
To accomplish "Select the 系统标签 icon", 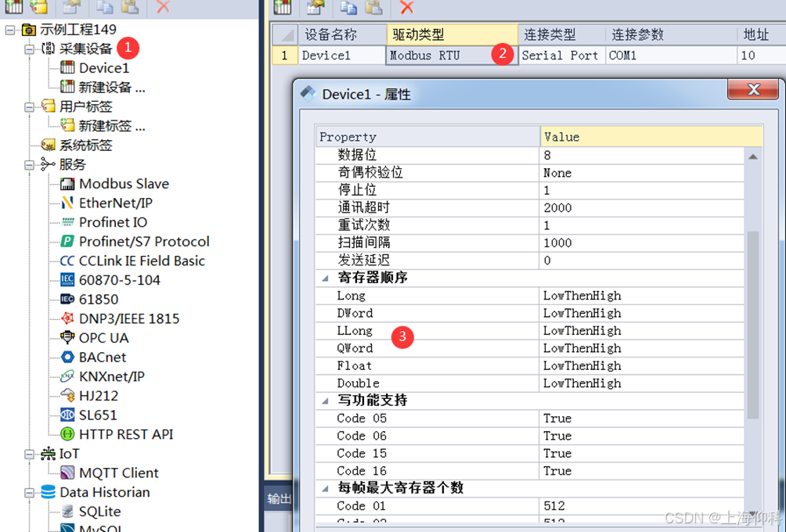I will tap(48, 145).
